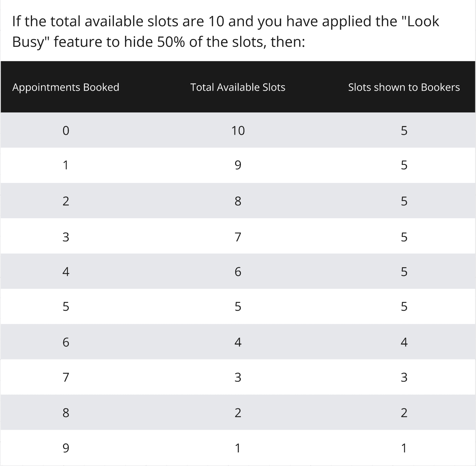Click the 1 appointments booked cell
Viewport: 476px width, 466px height.
(66, 165)
